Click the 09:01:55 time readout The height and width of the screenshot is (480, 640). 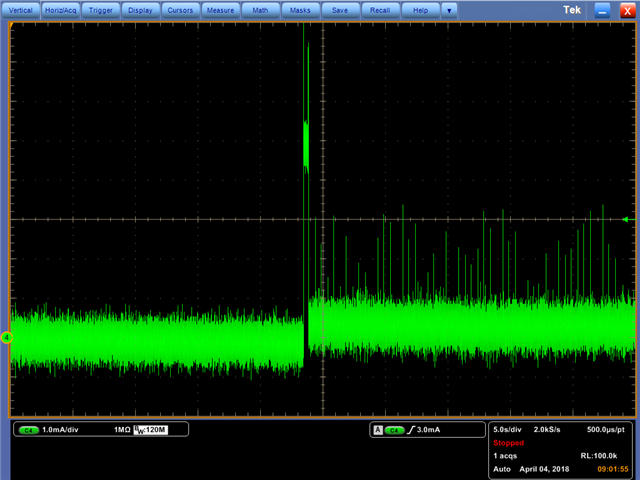coord(613,469)
